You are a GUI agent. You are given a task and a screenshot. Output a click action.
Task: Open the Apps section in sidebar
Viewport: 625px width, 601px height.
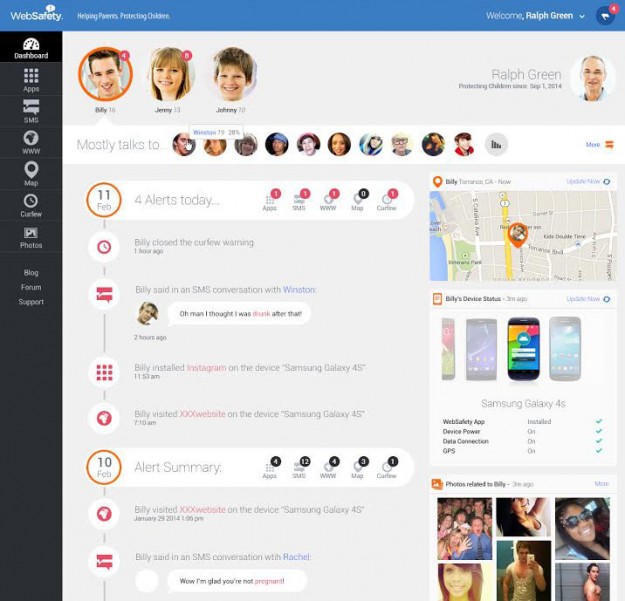coord(31,80)
